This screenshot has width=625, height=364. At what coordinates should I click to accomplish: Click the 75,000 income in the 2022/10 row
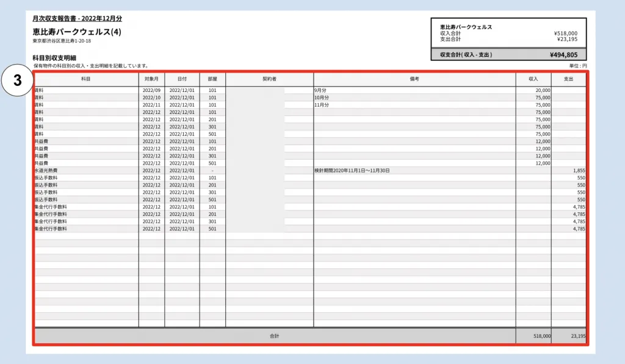tap(543, 98)
